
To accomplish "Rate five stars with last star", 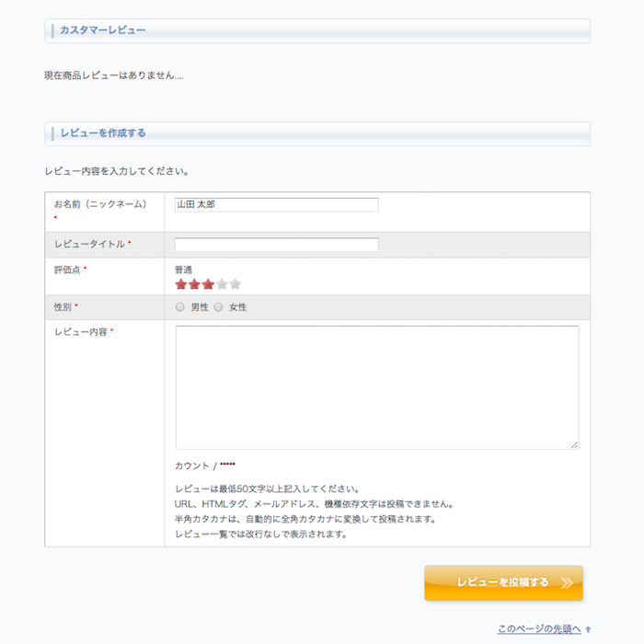I will coord(236,284).
